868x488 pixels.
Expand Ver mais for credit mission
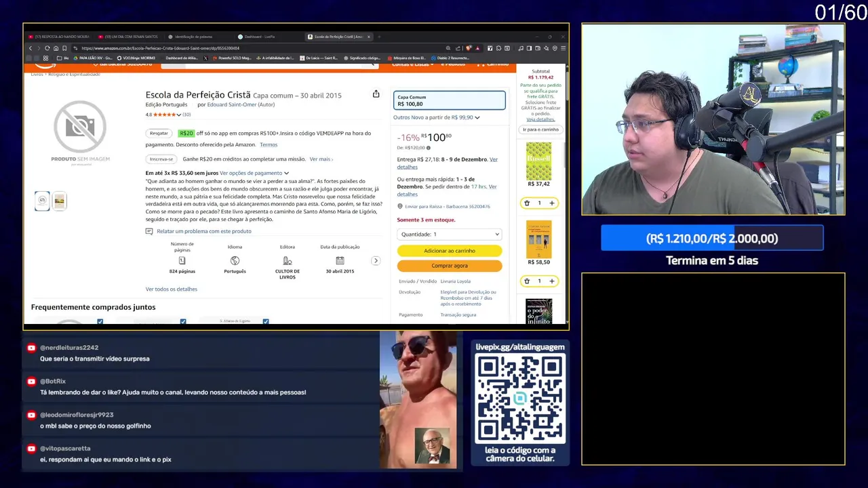pos(321,159)
